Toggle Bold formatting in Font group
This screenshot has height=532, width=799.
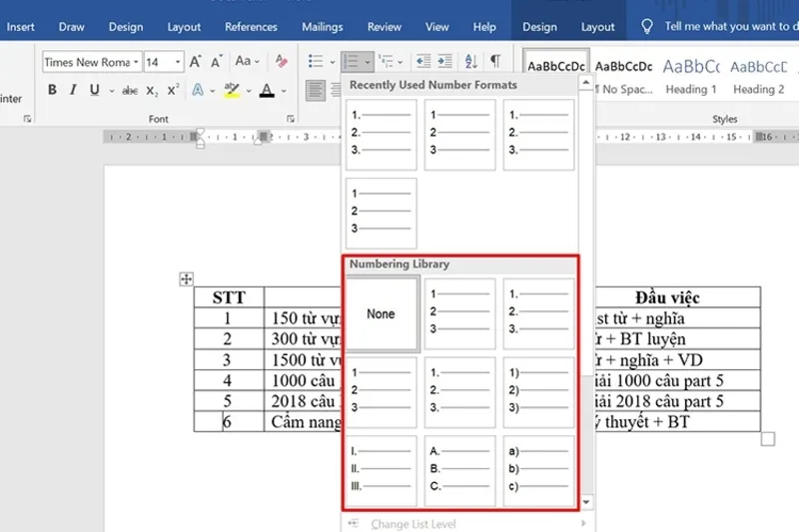tap(52, 91)
